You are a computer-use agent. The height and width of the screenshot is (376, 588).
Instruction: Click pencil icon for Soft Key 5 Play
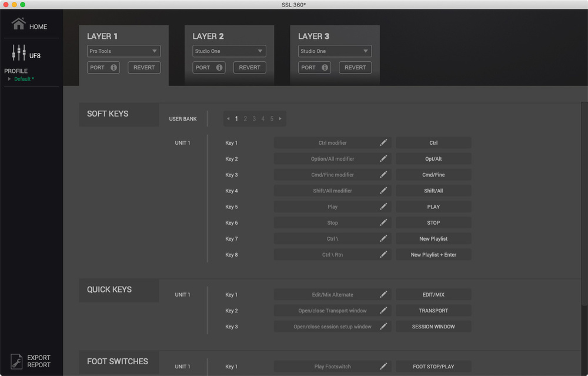[x=383, y=207]
